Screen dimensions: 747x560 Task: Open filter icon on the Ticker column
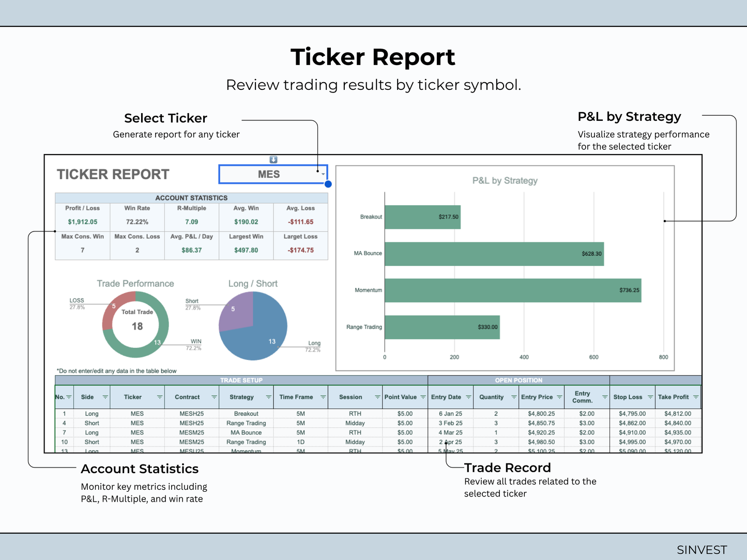pyautogui.click(x=160, y=397)
